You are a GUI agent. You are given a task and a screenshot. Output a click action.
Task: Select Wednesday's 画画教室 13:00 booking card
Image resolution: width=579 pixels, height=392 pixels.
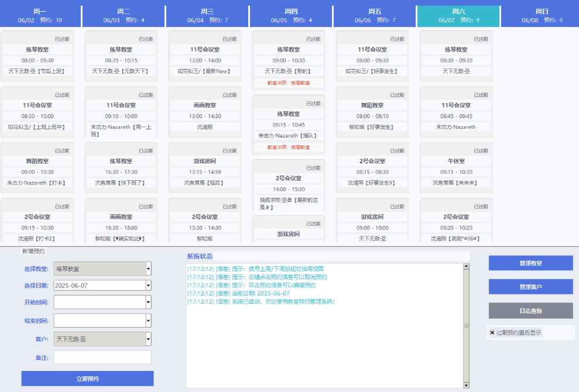click(x=204, y=114)
